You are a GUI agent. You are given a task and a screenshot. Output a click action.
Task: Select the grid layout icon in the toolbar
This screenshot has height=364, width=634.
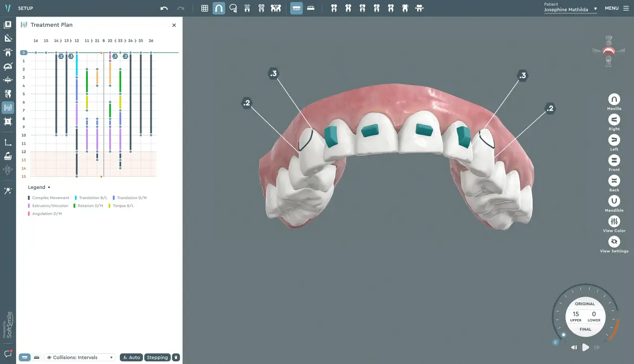pyautogui.click(x=204, y=8)
